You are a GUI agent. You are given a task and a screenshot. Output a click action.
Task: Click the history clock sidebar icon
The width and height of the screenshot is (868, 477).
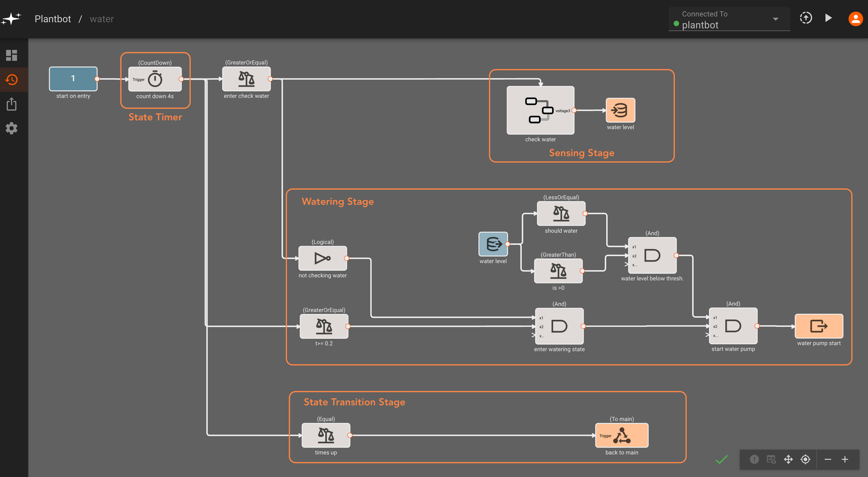[x=12, y=79]
